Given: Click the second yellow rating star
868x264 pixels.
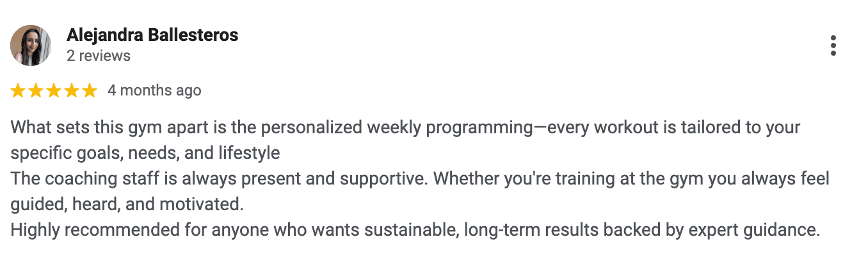Looking at the screenshot, I should 36,91.
